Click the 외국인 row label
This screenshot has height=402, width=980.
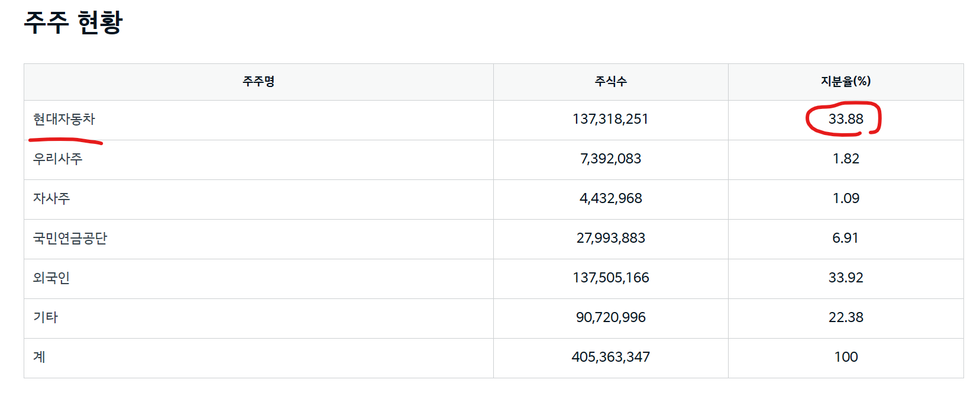[51, 278]
